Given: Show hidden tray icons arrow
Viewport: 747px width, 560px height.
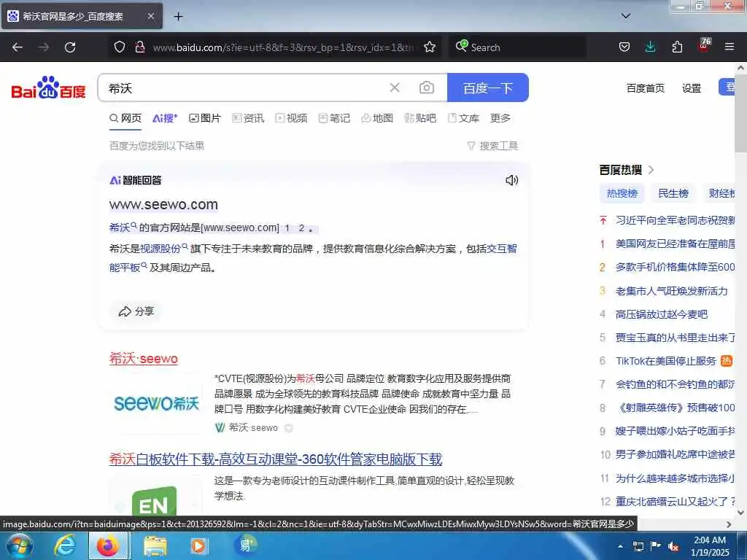Looking at the screenshot, I should 620,546.
